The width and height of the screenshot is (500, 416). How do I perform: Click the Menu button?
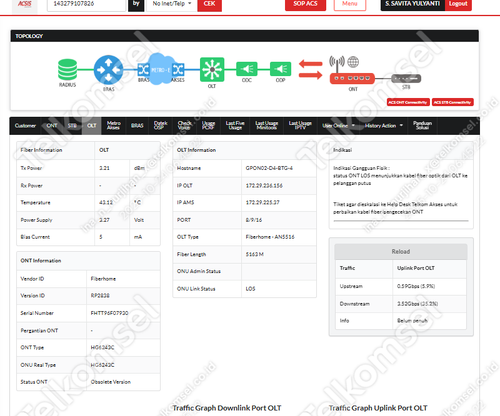(350, 4)
